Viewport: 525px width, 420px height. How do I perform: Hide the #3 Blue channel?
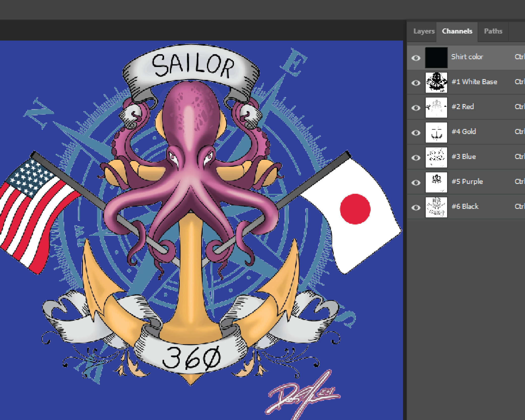coord(416,157)
